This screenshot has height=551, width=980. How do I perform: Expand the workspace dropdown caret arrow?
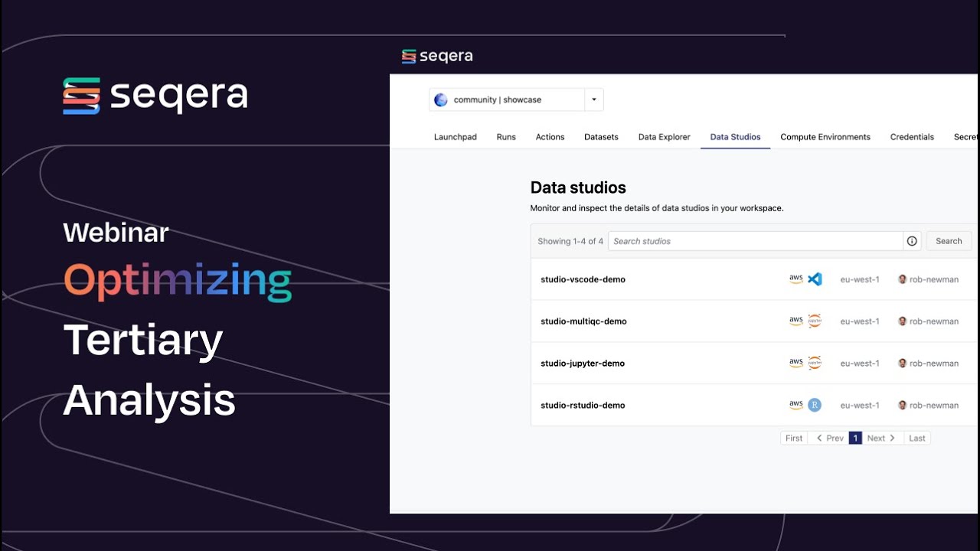(594, 99)
